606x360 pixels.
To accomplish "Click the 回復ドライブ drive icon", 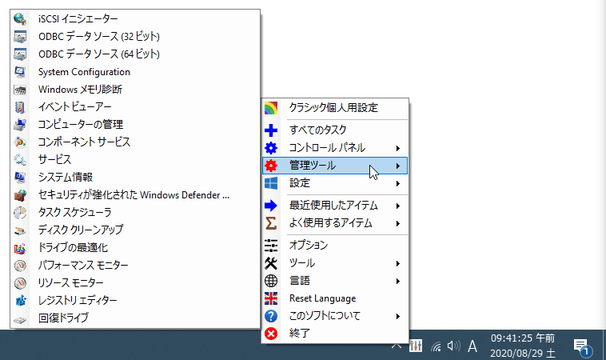I will [x=20, y=319].
